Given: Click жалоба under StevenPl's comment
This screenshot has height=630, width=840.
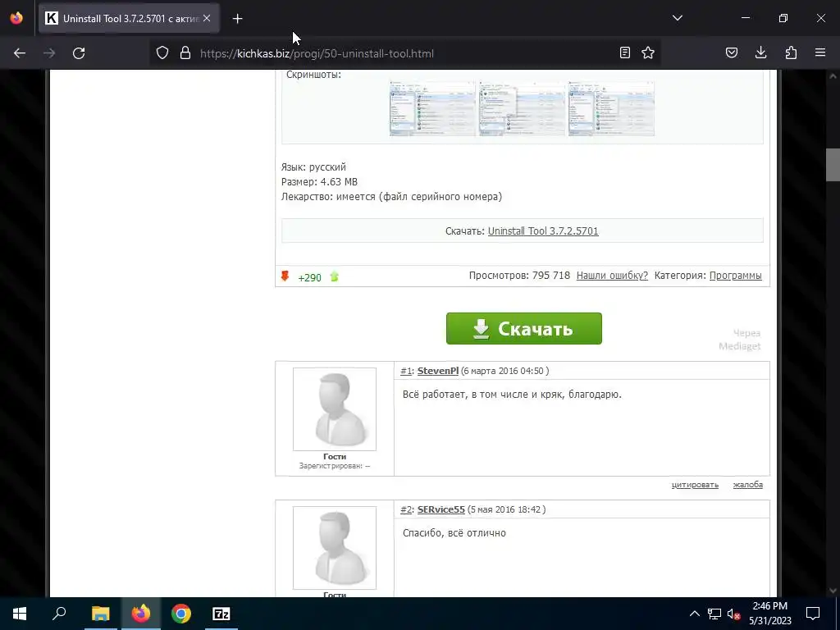Looking at the screenshot, I should coord(748,484).
